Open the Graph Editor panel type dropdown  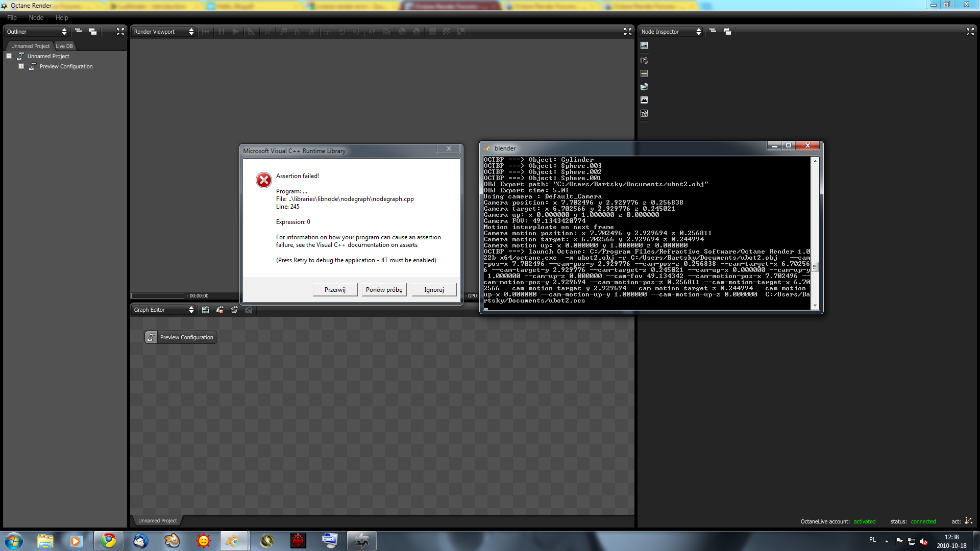[x=163, y=310]
